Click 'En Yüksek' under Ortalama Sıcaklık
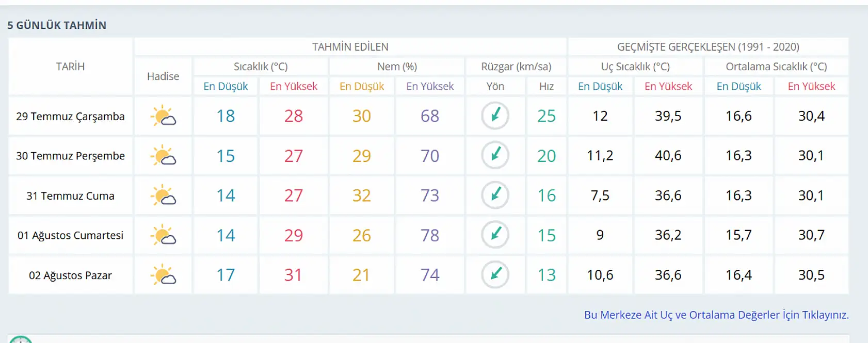 tap(811, 86)
